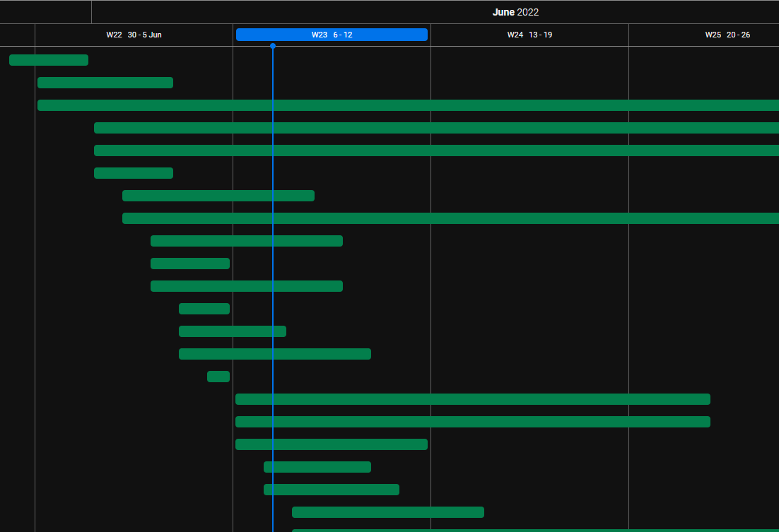Select the bar spanning June 3 to June 5
779x532 pixels.
tap(190, 264)
